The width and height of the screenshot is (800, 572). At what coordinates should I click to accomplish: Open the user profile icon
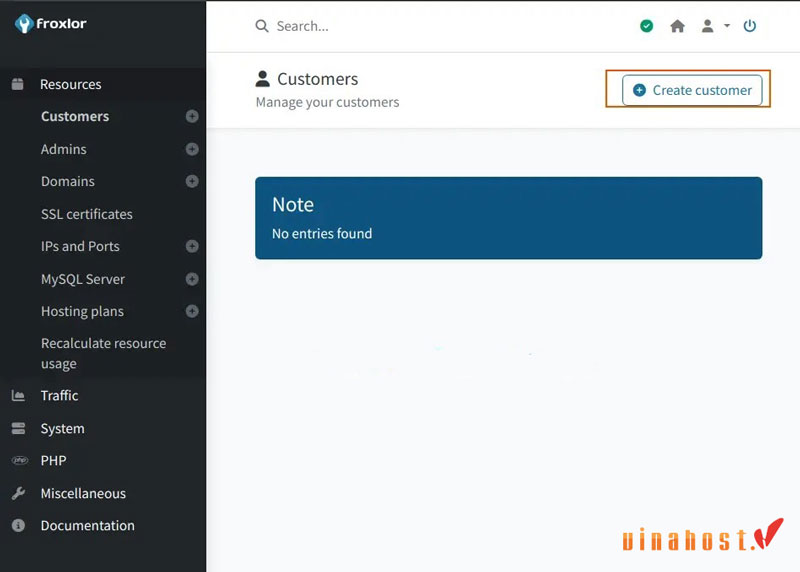pos(707,26)
